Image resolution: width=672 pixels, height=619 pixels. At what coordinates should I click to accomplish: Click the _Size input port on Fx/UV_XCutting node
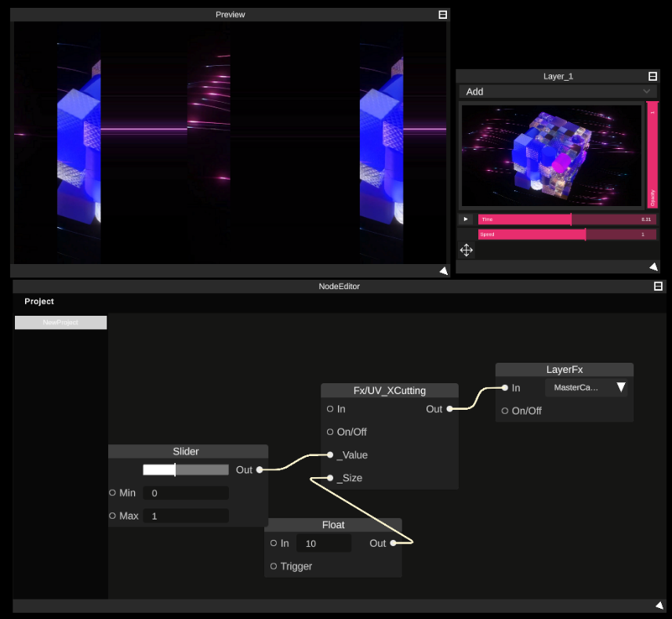tap(330, 478)
